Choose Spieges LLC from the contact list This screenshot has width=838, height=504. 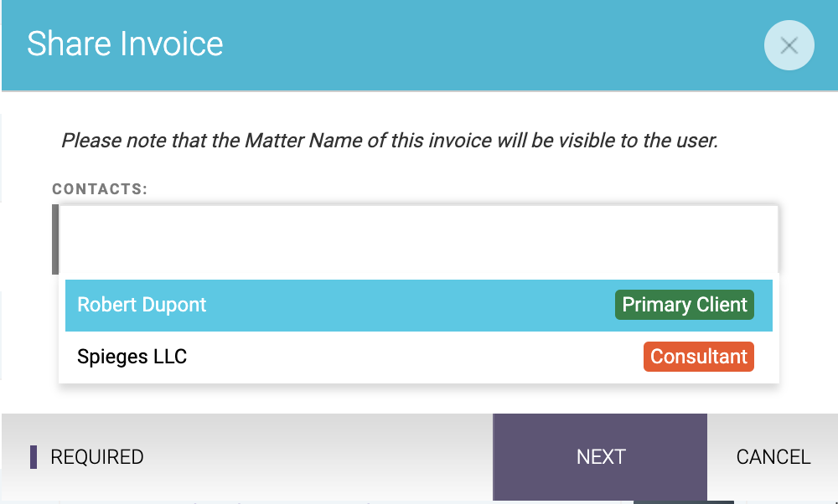(418, 357)
